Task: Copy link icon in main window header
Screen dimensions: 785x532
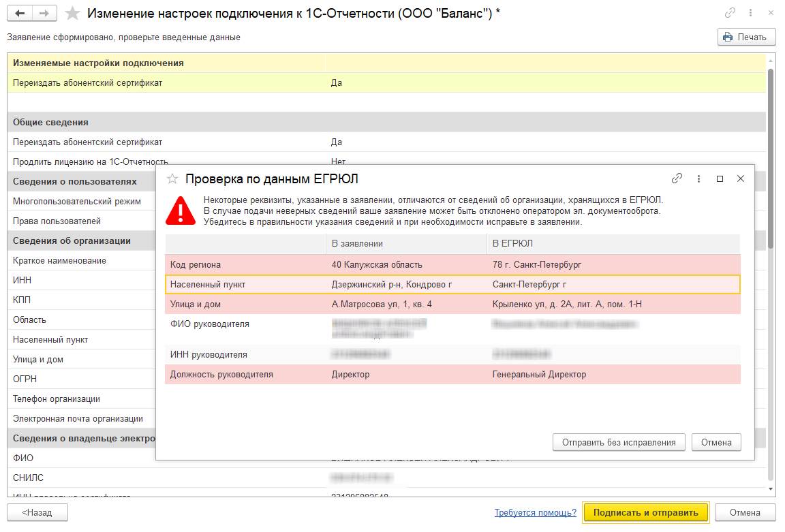Action: [x=730, y=13]
